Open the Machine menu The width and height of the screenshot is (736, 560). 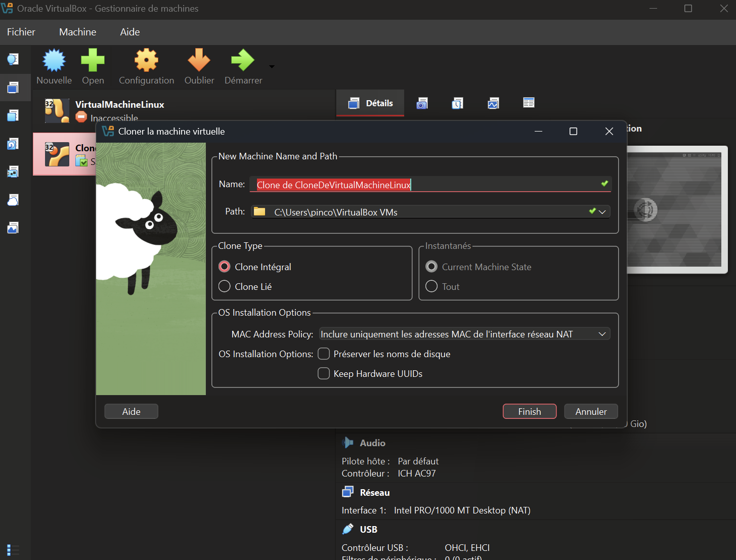[78, 32]
